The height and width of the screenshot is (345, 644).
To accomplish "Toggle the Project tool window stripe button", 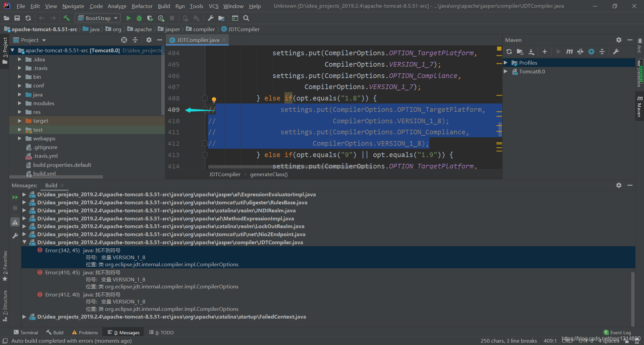I will pos(5,51).
